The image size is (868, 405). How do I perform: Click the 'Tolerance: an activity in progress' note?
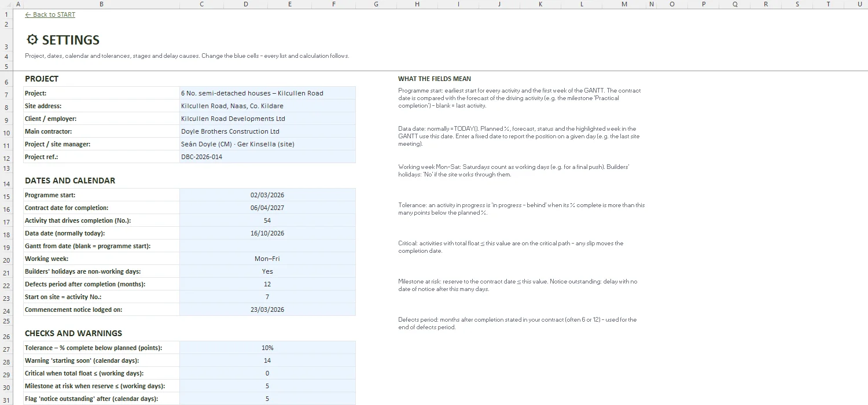[521, 209]
